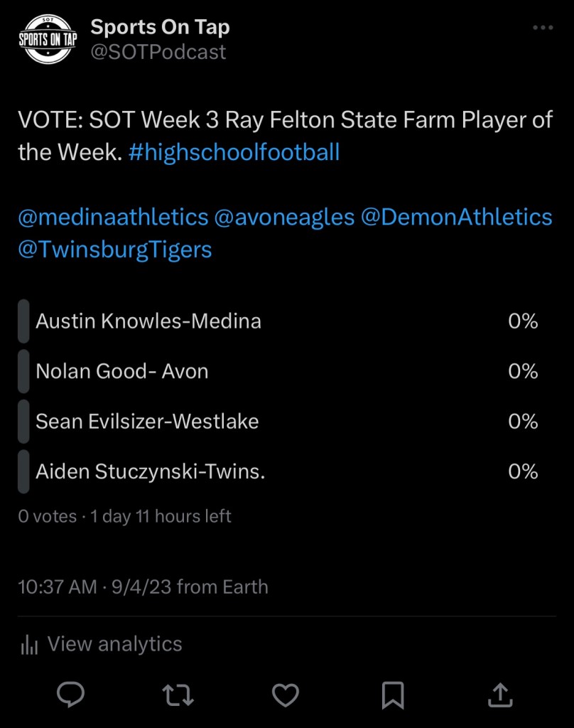Image resolution: width=574 pixels, height=728 pixels.
Task: Open the @TwinsburgTigers mention
Action: [115, 250]
